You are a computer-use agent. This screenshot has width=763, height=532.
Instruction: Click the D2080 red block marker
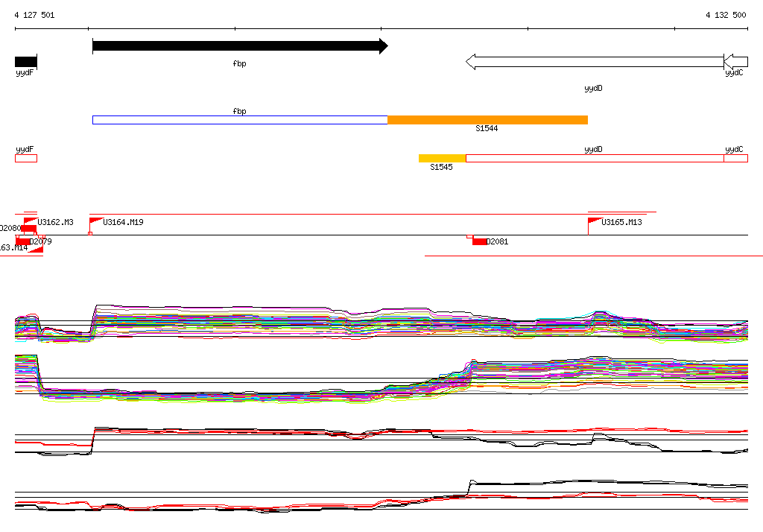coord(28,229)
